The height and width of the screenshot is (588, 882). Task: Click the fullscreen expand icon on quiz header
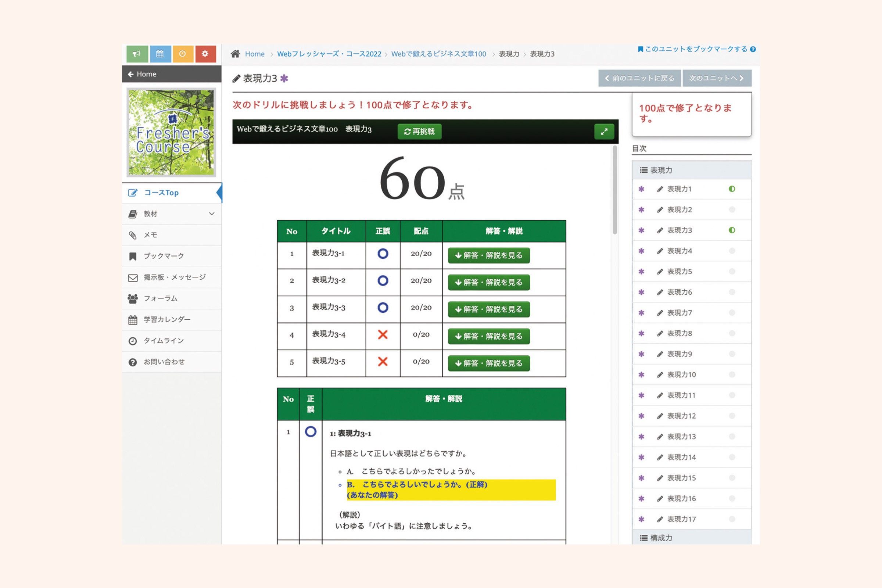point(604,132)
